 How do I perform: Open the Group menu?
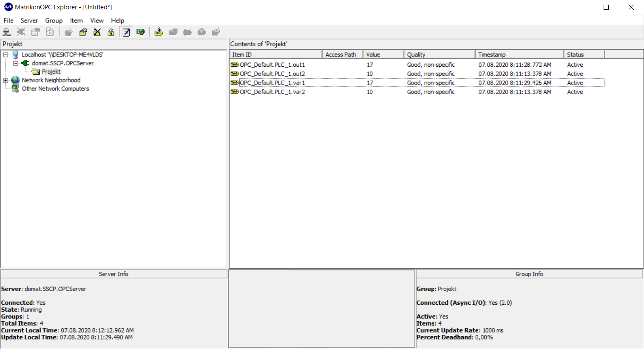pyautogui.click(x=54, y=20)
